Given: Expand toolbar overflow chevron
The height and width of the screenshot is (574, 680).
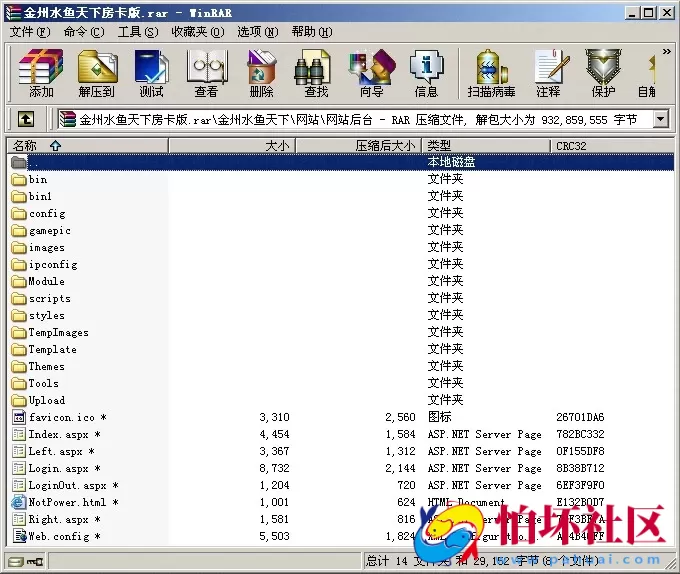Looking at the screenshot, I should tap(667, 52).
